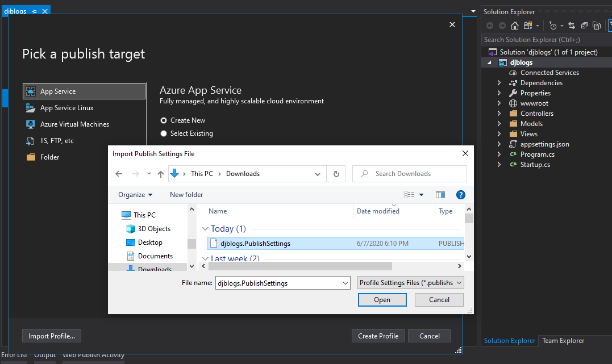This screenshot has height=364, width=612.
Task: Click Cancel in the Import Publish Settings dialog
Action: [x=439, y=300]
